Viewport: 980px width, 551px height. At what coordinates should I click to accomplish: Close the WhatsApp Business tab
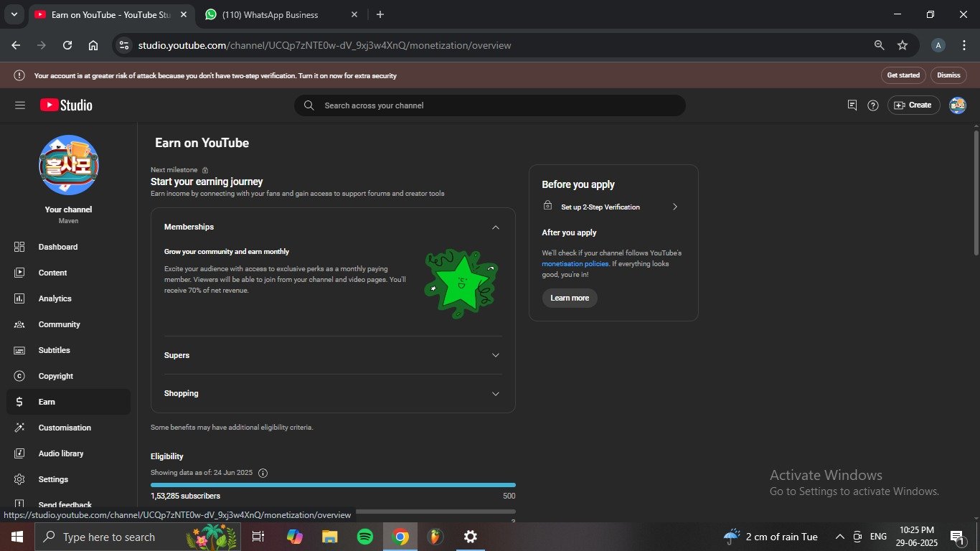coord(354,14)
